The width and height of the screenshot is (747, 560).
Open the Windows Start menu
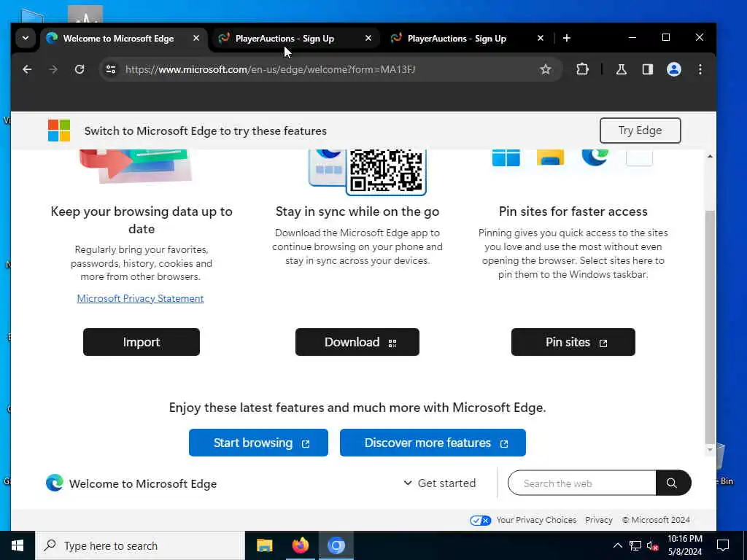pyautogui.click(x=18, y=545)
